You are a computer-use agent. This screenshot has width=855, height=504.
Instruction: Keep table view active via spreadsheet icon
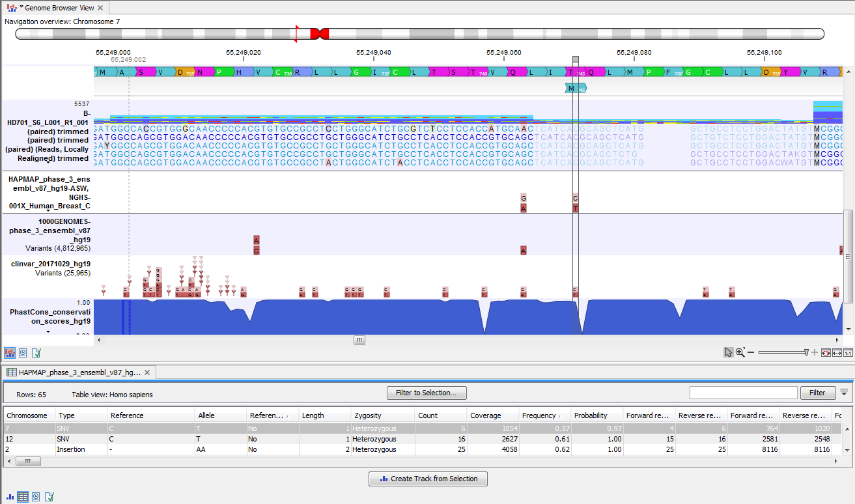(x=22, y=496)
